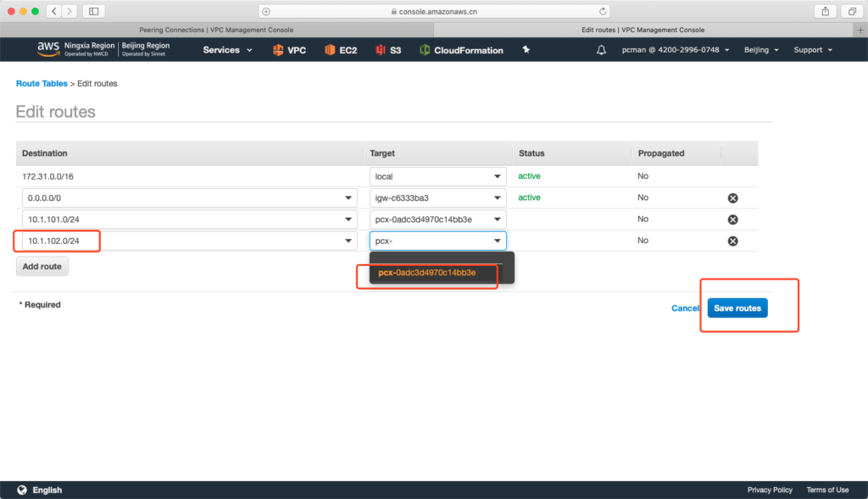Remove the 10.1.102.0/24 route
The height and width of the screenshot is (499, 868).
pos(733,241)
